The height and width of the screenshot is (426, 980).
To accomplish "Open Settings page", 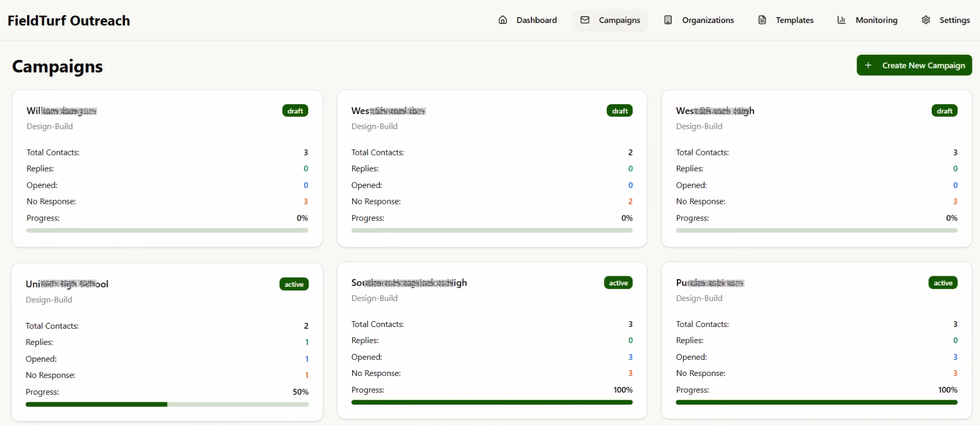I will coord(946,20).
